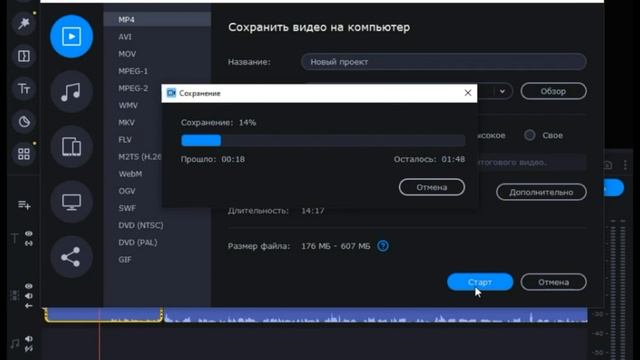The height and width of the screenshot is (360, 640).
Task: Click the add track icon
Action: [24, 204]
